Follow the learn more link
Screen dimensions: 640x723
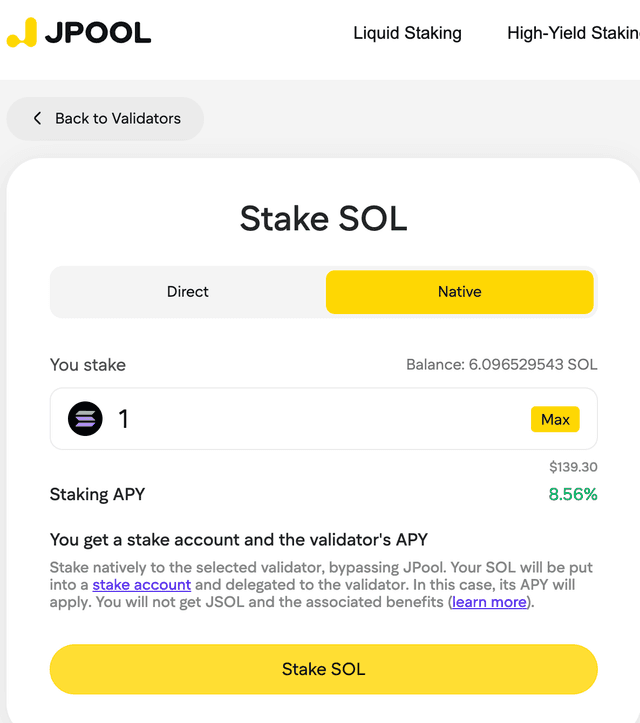[489, 602]
